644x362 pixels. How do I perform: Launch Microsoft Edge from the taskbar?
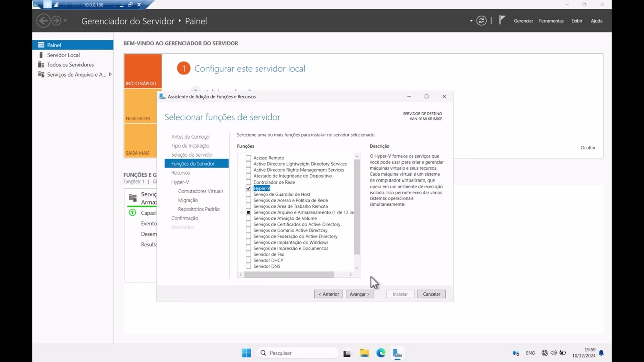coord(381,353)
